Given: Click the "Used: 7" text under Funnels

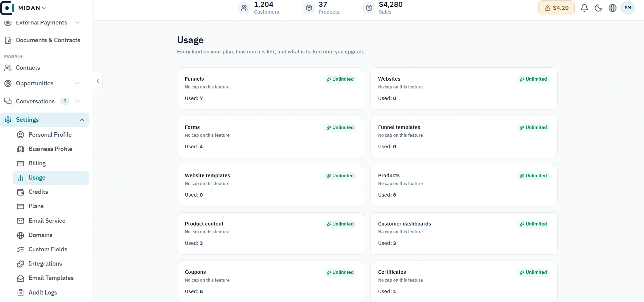Looking at the screenshot, I should (x=194, y=98).
